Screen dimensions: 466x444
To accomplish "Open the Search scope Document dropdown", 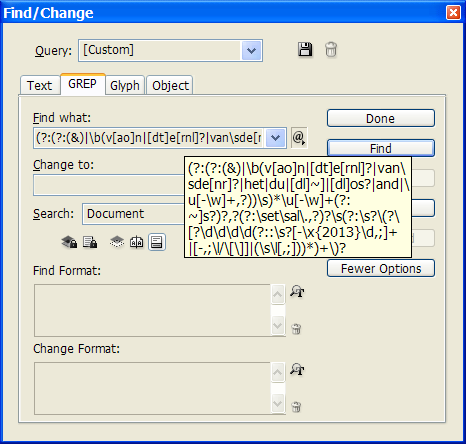I will pyautogui.click(x=133, y=214).
